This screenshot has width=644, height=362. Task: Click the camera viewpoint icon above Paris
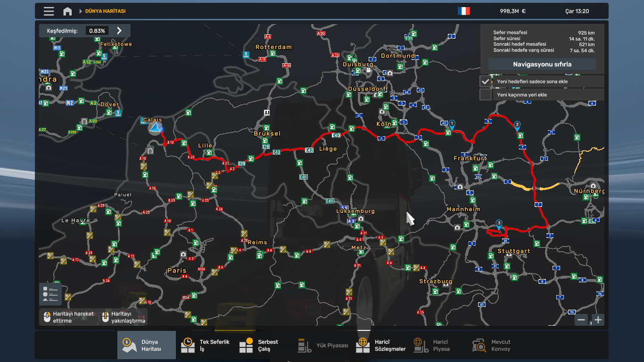(183, 254)
